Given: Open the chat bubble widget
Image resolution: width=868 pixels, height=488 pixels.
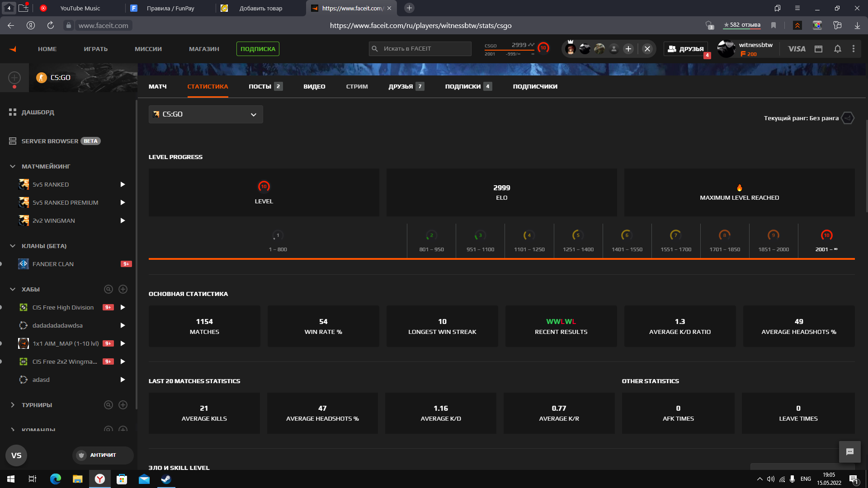Looking at the screenshot, I should point(850,452).
